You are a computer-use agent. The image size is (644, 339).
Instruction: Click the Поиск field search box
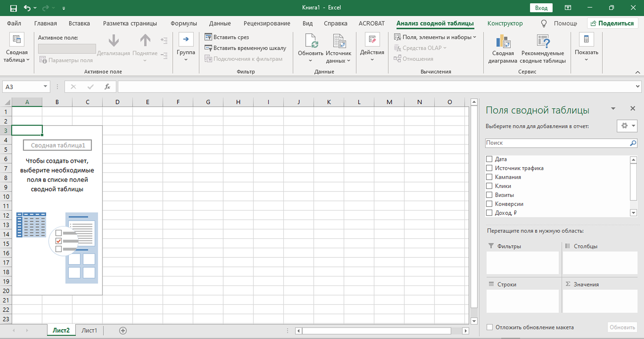pos(557,143)
